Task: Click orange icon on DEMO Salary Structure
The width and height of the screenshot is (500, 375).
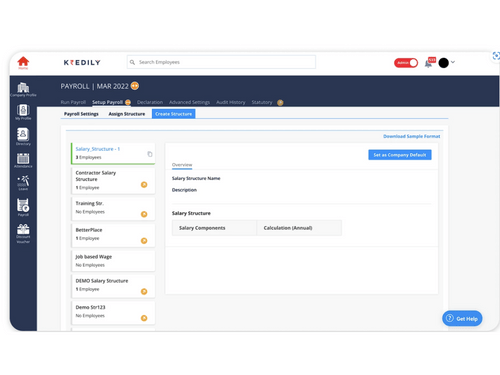Action: [x=144, y=291]
